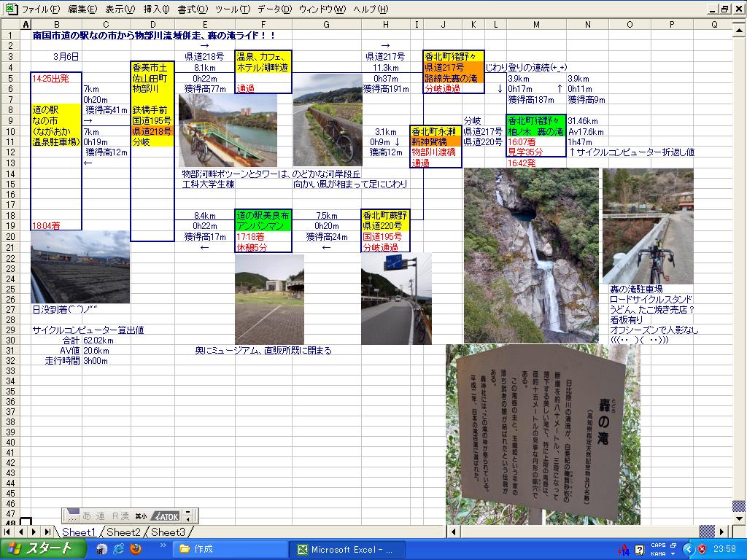Jump to the last sheet tab arrow

tap(47, 532)
